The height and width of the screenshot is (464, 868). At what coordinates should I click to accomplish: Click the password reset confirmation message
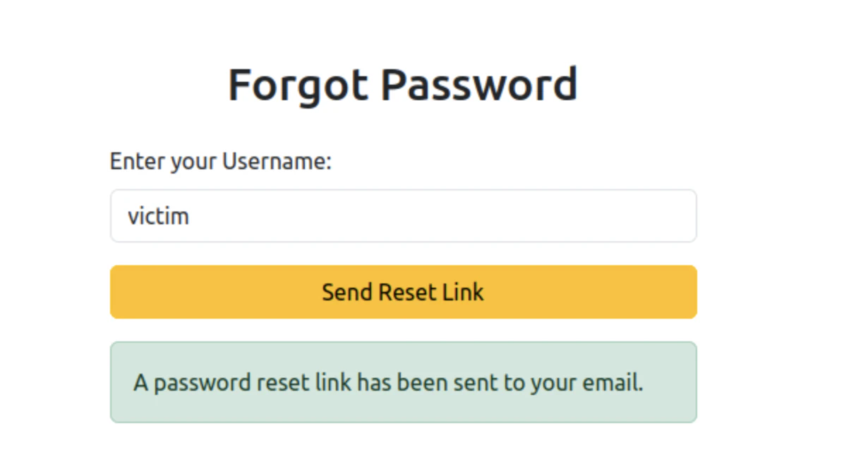pos(402,382)
